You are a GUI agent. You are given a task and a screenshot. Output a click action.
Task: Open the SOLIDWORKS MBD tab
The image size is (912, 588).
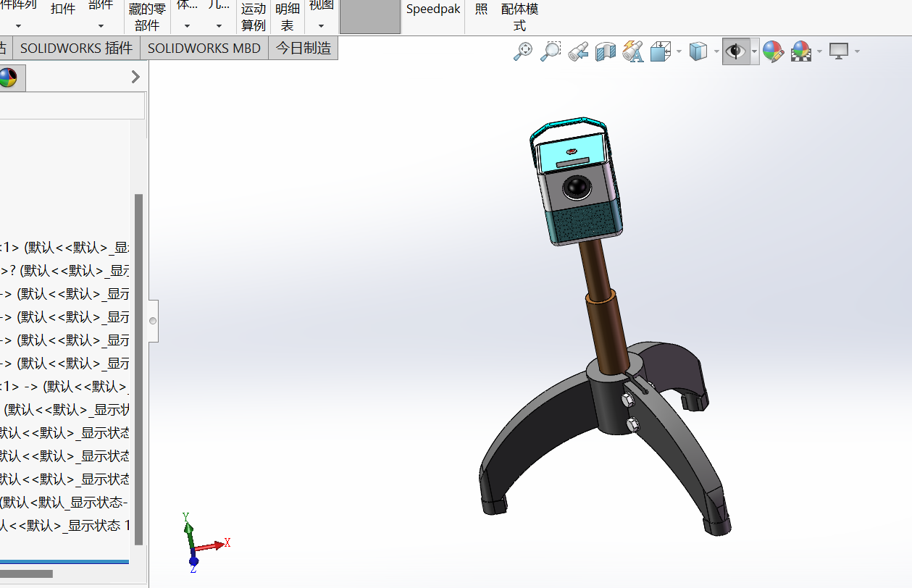(204, 49)
